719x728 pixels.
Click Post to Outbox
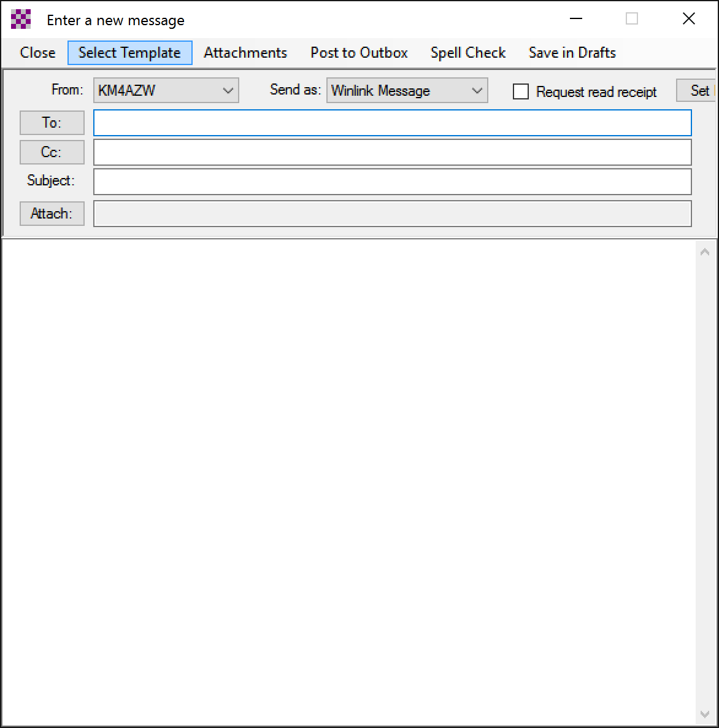point(359,53)
